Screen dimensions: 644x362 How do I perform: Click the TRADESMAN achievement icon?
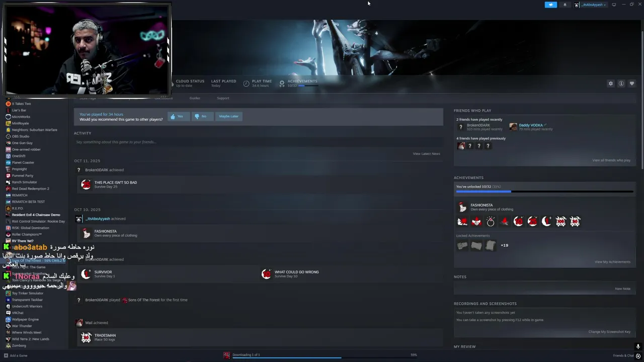[86, 337]
